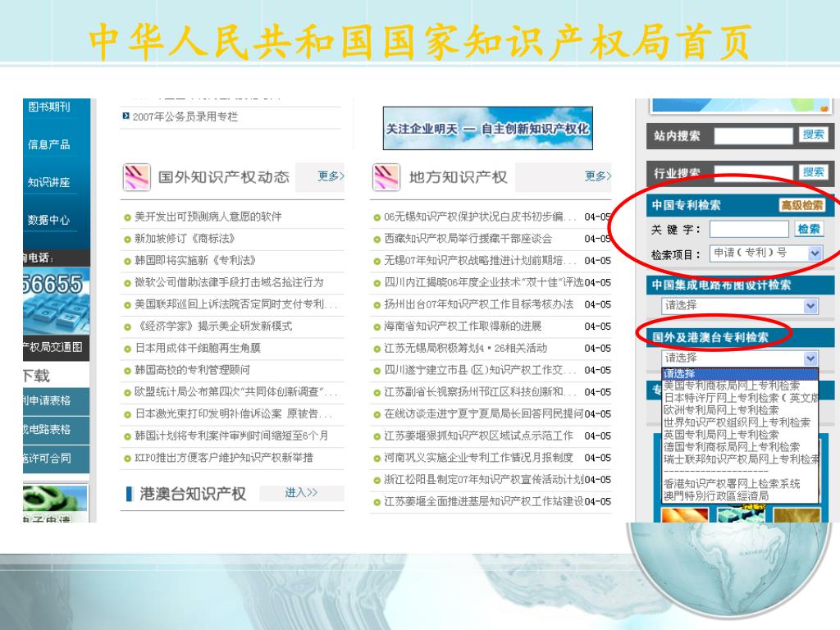Expand the 中国集成电路布图设计检索 dropdown
The width and height of the screenshot is (840, 630).
(810, 306)
